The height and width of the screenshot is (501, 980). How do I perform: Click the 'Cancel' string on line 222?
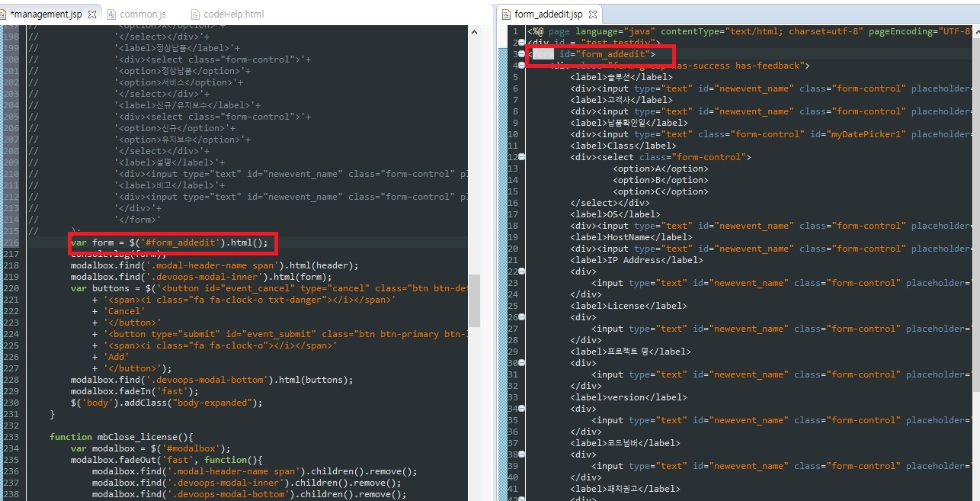(123, 311)
